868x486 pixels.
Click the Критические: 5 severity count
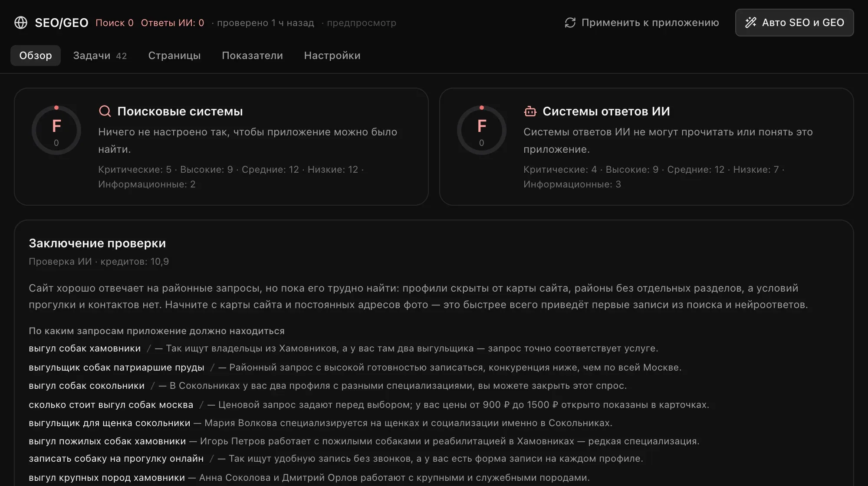pyautogui.click(x=135, y=170)
